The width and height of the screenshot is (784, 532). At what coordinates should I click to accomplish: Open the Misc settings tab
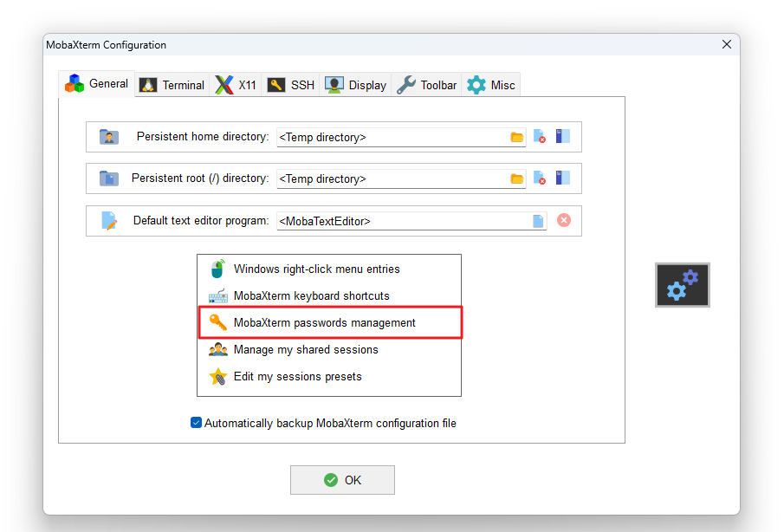tap(491, 85)
